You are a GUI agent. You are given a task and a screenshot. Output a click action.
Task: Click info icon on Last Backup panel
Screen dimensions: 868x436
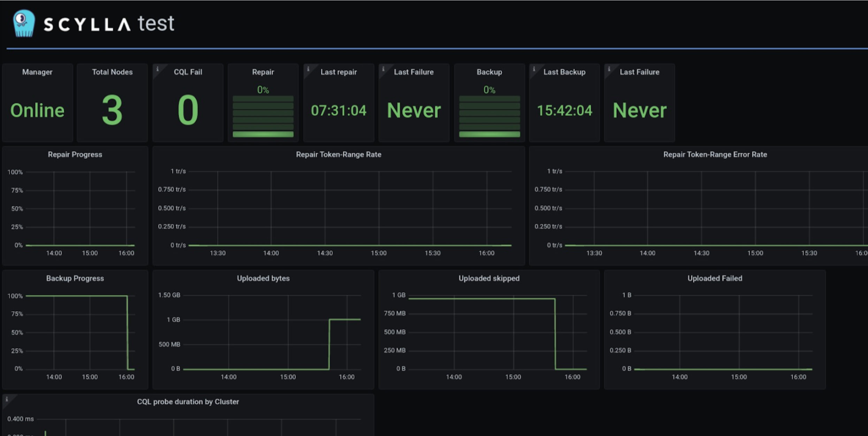534,69
